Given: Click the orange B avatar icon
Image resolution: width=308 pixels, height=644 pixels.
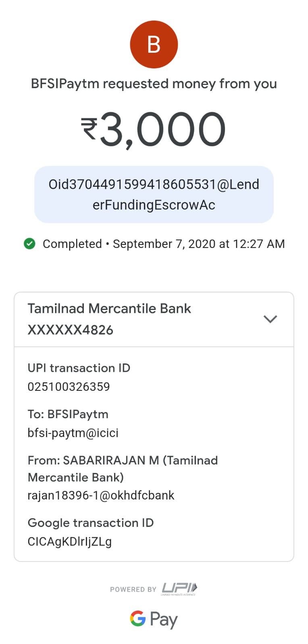Looking at the screenshot, I should (x=154, y=44).
